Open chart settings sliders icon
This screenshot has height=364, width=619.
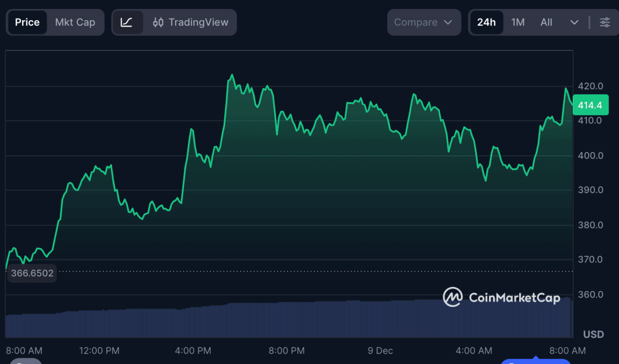pyautogui.click(x=604, y=22)
